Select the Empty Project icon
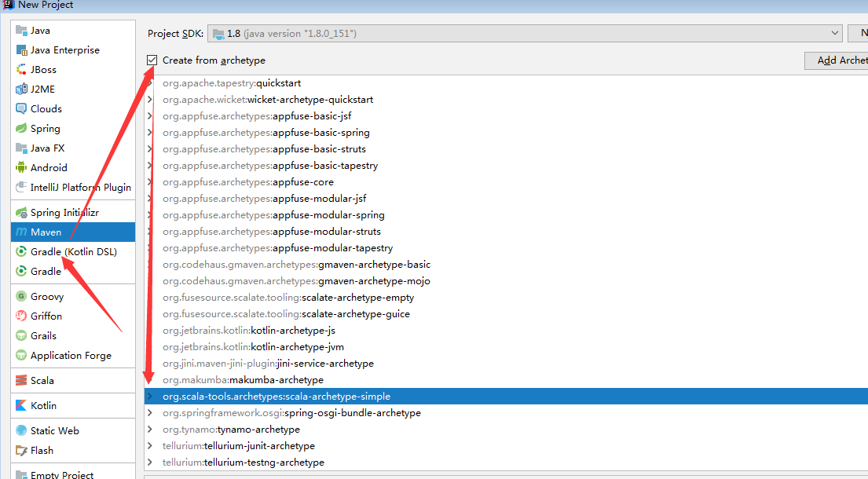The height and width of the screenshot is (479, 868). (x=21, y=474)
